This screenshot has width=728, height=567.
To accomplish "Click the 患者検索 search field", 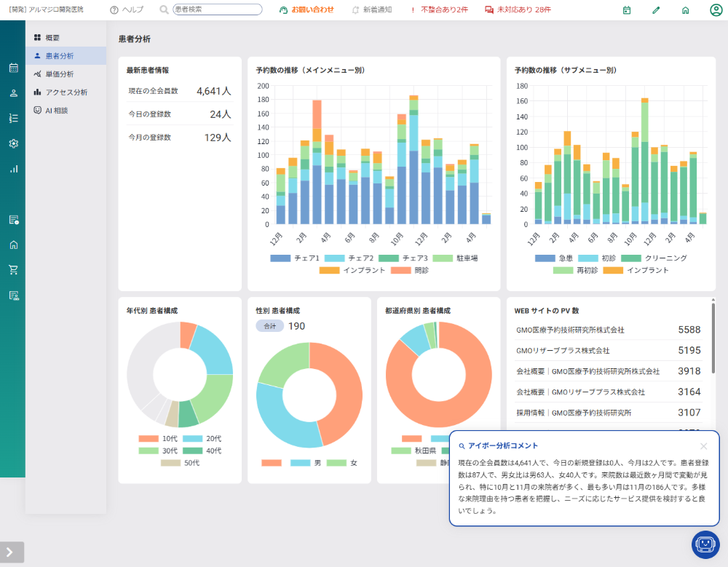I will coord(217,9).
